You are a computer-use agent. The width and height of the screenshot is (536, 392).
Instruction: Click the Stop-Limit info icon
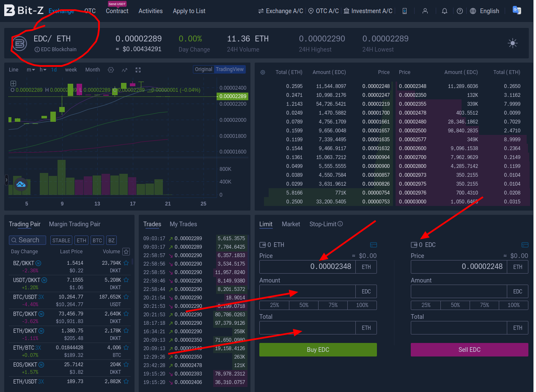pos(340,224)
